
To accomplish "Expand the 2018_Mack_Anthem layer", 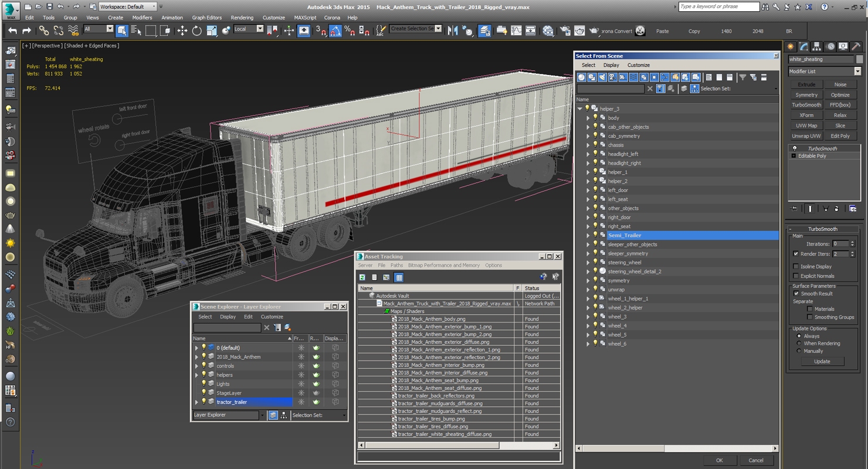I will (196, 357).
